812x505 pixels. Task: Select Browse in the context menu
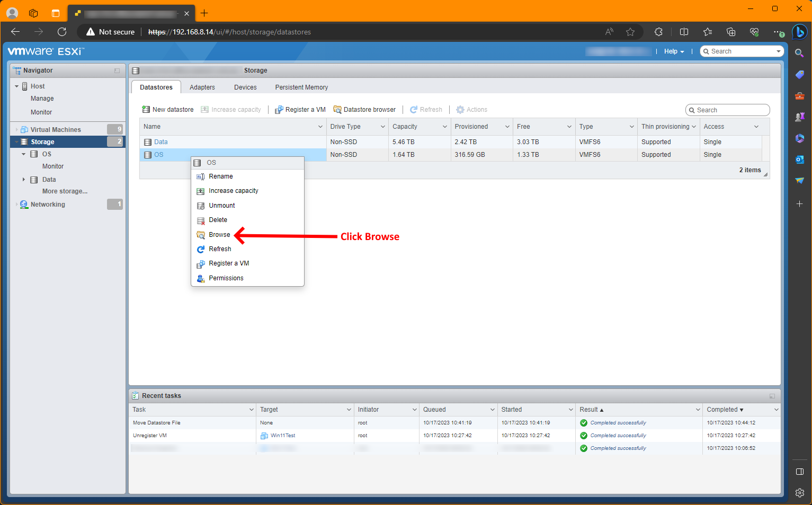click(219, 235)
